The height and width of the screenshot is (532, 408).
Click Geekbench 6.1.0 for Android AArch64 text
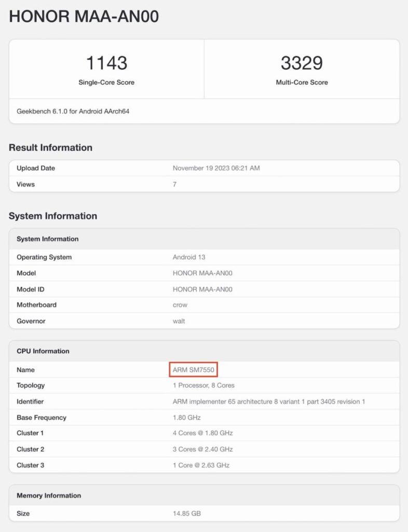click(73, 111)
